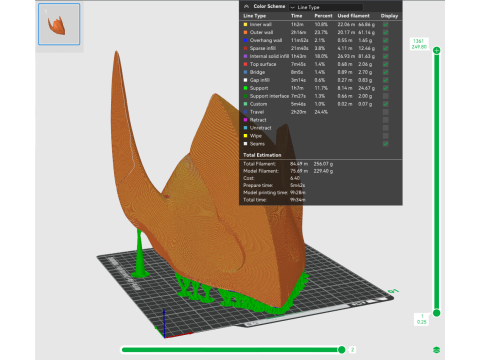Open the Line Type color scheme dropdown
Viewport: 480px width, 360px height.
click(326, 7)
